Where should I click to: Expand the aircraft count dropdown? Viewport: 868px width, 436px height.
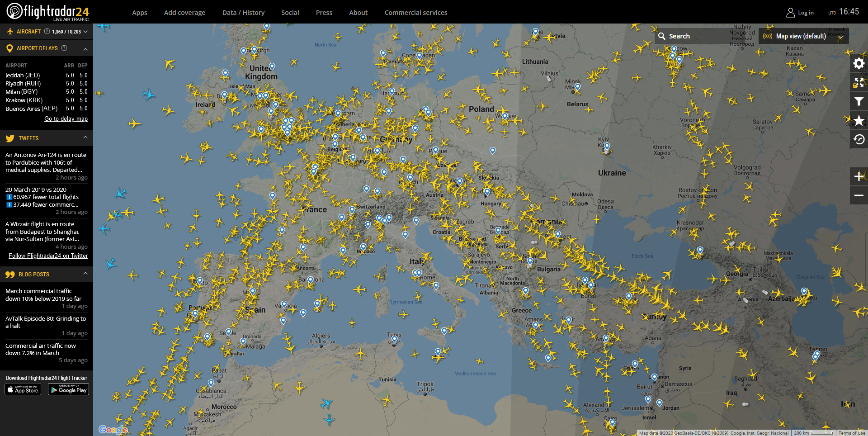point(85,32)
